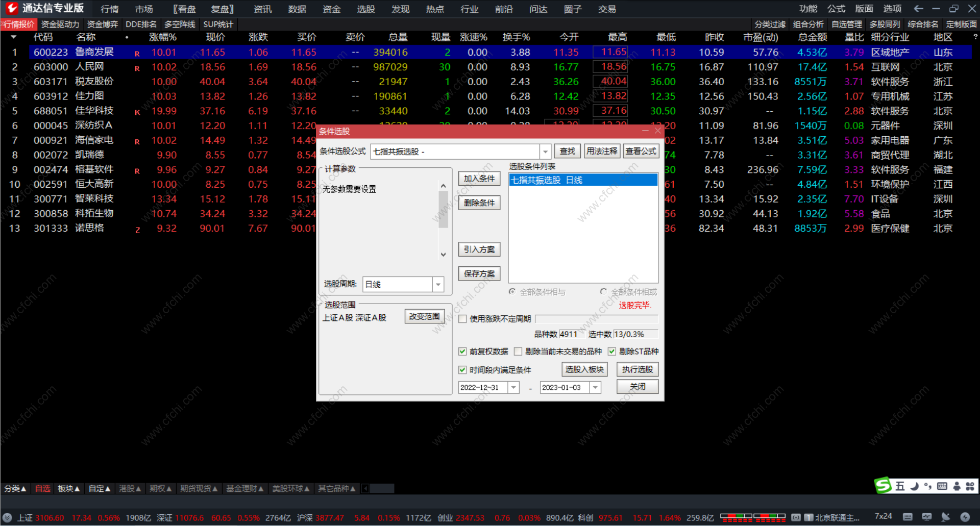Select 七指共振选股 日线 in condition list
980x526 pixels.
(583, 180)
